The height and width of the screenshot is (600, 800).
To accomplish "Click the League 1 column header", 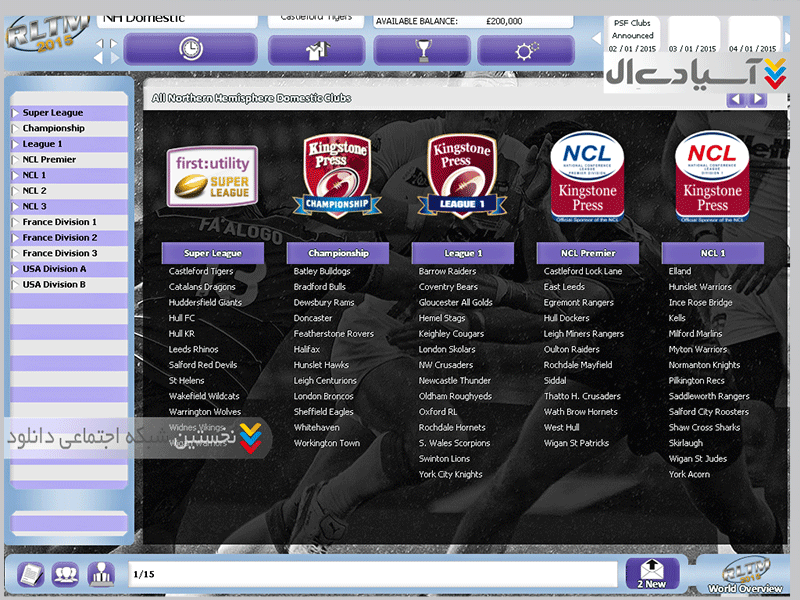I will [x=463, y=254].
